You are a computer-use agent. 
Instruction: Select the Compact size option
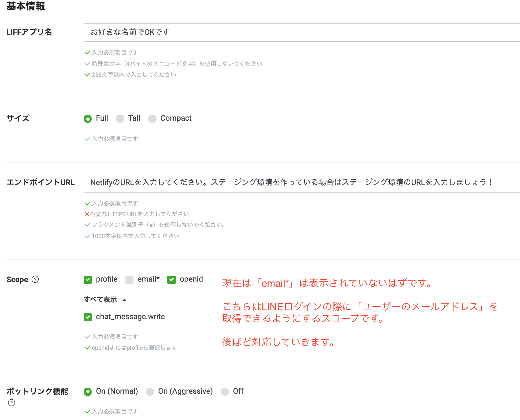coord(152,119)
